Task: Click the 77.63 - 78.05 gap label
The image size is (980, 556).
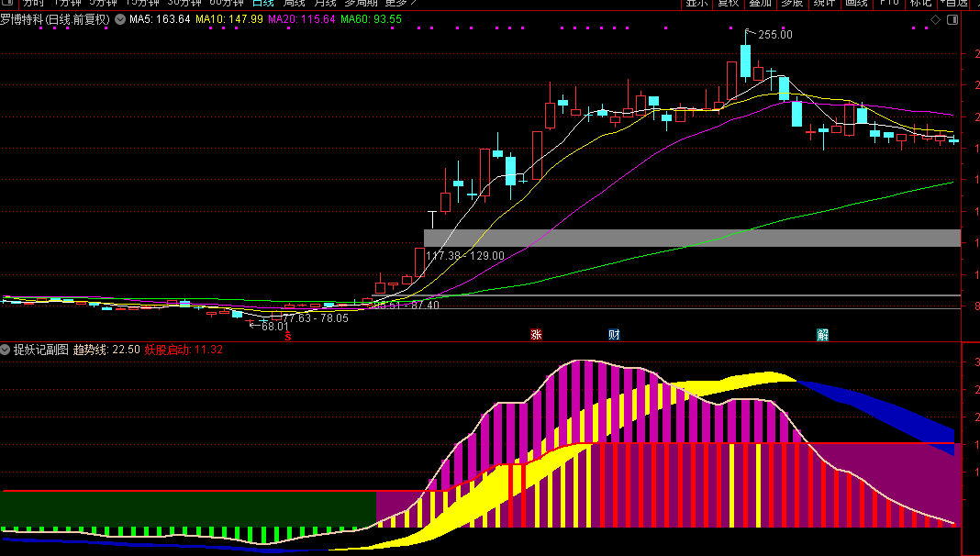Action: [316, 318]
